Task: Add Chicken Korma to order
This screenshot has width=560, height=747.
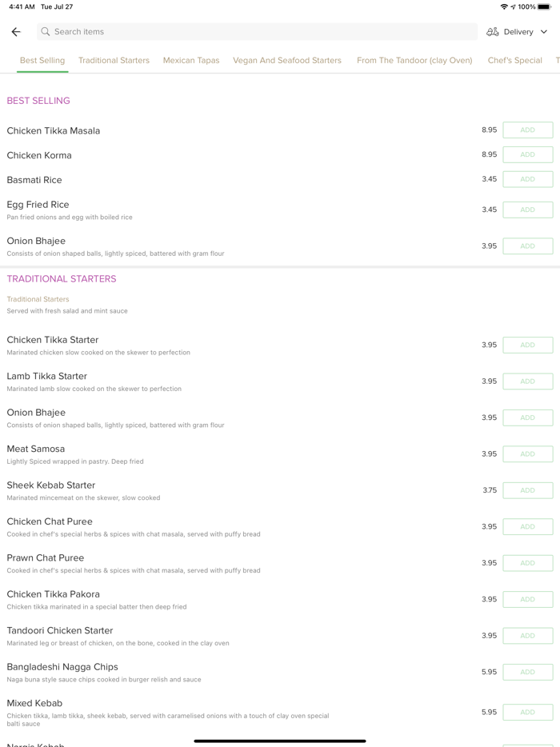Action: [x=527, y=154]
